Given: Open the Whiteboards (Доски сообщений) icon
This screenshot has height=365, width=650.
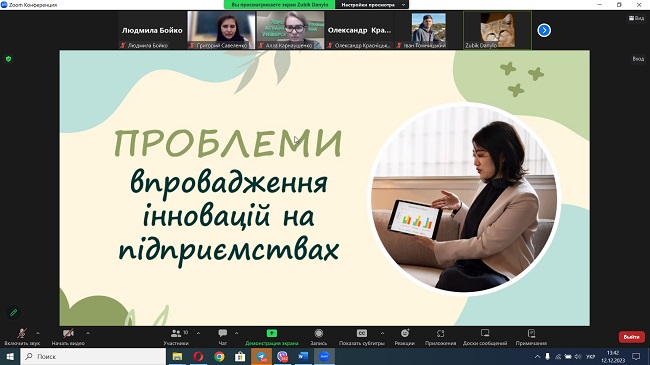Looking at the screenshot, I should click(485, 333).
